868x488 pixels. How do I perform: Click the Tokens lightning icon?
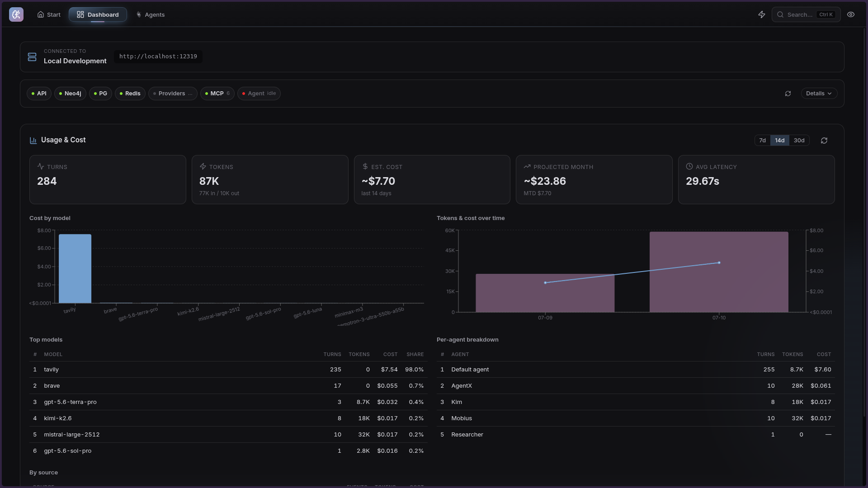click(203, 166)
